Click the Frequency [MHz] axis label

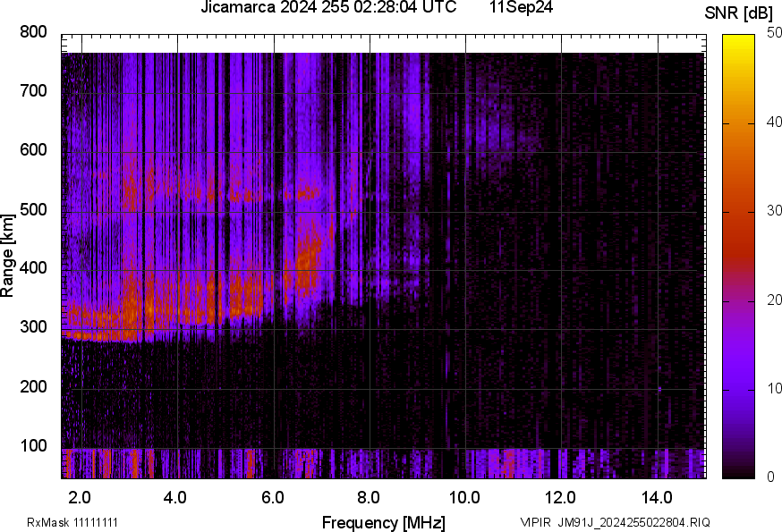tap(383, 522)
